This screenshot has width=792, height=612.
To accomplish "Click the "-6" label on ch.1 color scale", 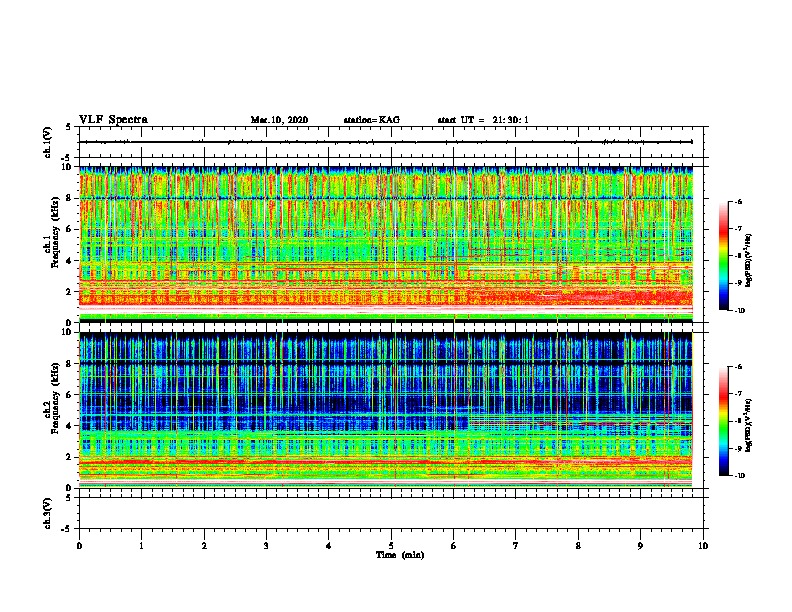I will pyautogui.click(x=738, y=202).
